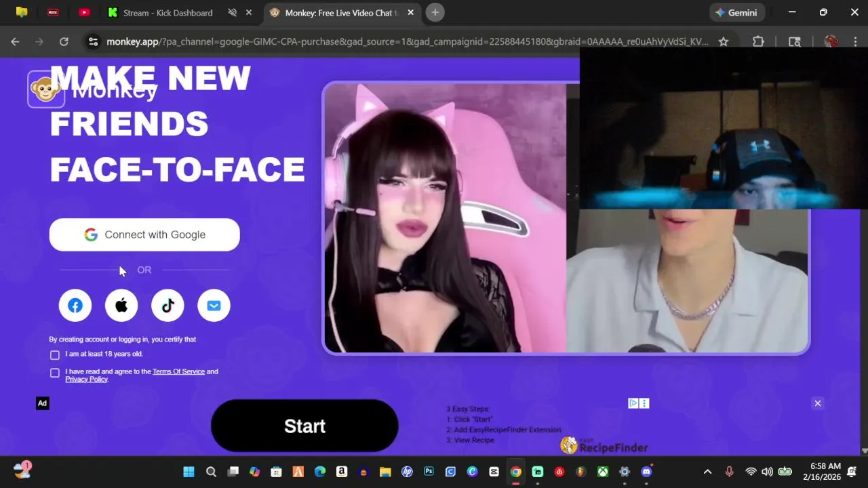Open the HP app on the taskbar
868x488 pixels.
pyautogui.click(x=407, y=472)
